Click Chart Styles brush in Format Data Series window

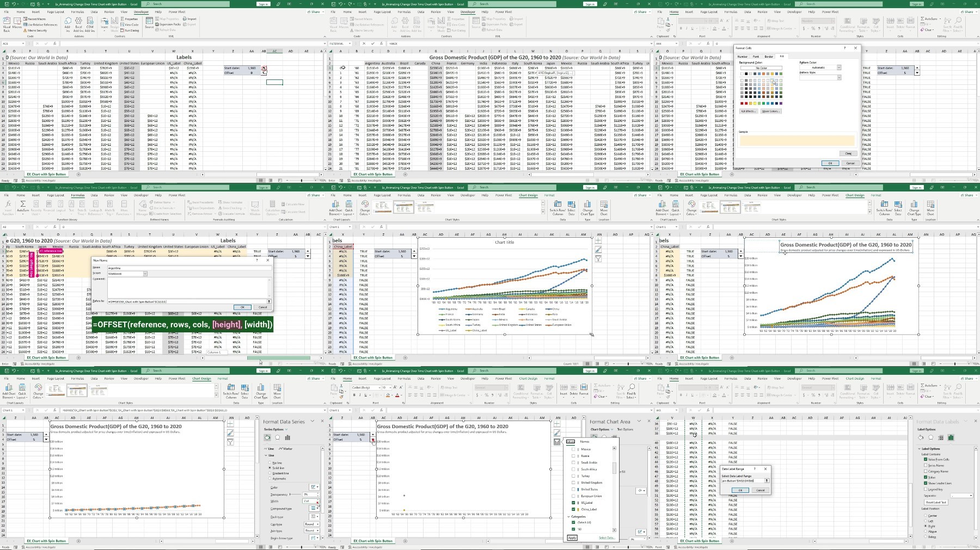230,433
